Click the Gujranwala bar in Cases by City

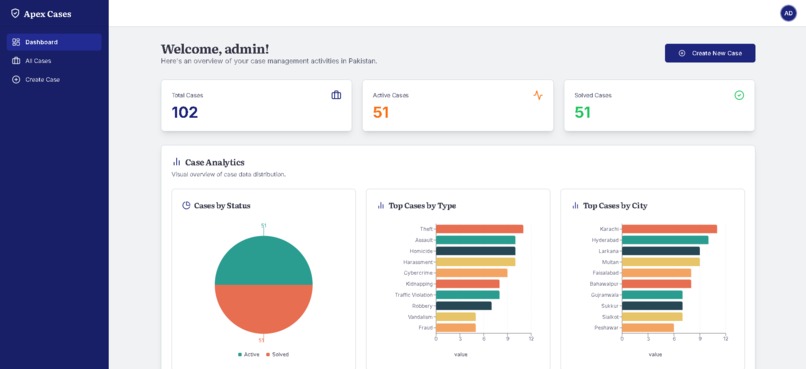click(x=652, y=295)
